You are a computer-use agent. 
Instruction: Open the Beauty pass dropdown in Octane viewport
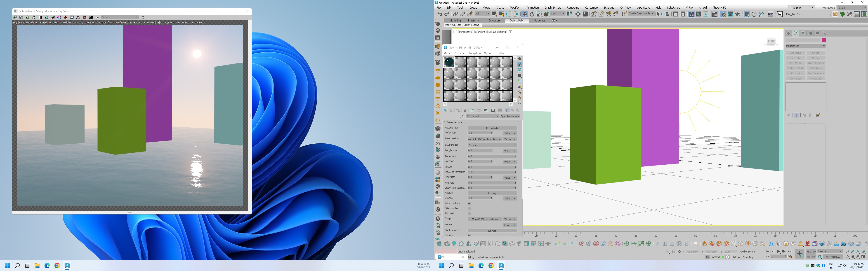120,17
